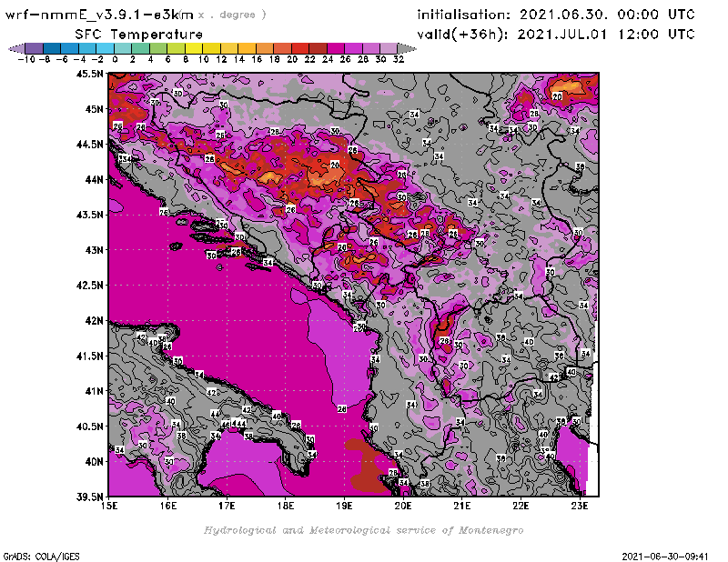This screenshot has height=562, width=728.
Task: Click the '19E' longitude label
Action: (344, 506)
